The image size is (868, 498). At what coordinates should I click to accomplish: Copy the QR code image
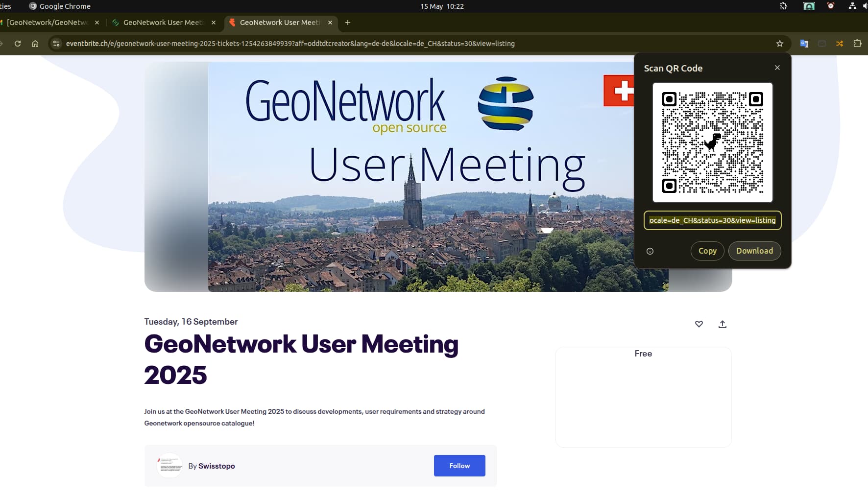pos(707,251)
